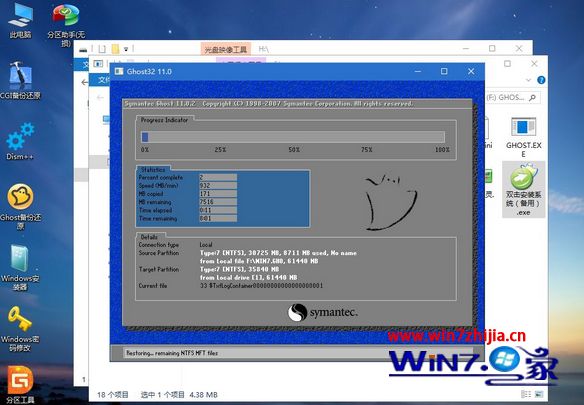Click the folder icon in the rear explorer title bar

pyautogui.click(x=116, y=49)
